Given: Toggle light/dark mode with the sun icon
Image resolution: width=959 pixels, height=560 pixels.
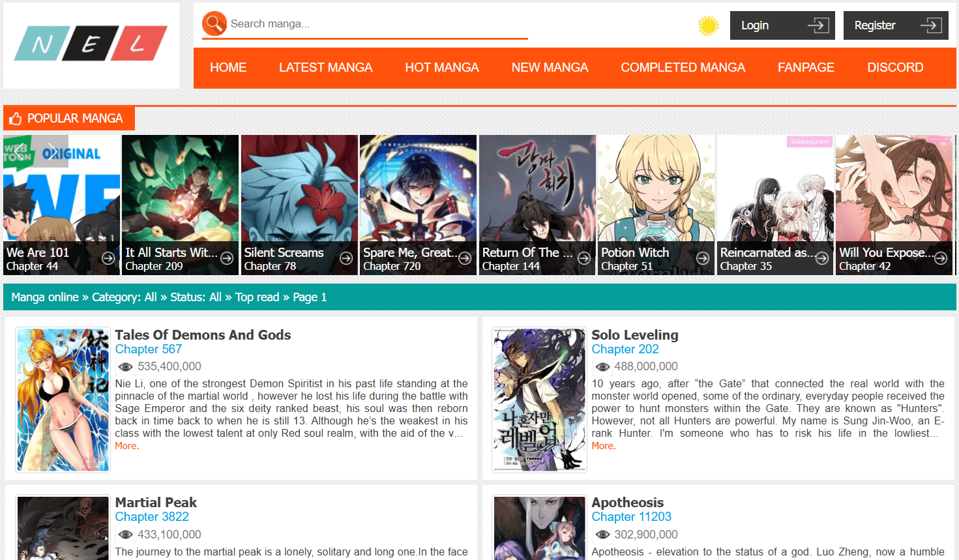Looking at the screenshot, I should pos(708,25).
